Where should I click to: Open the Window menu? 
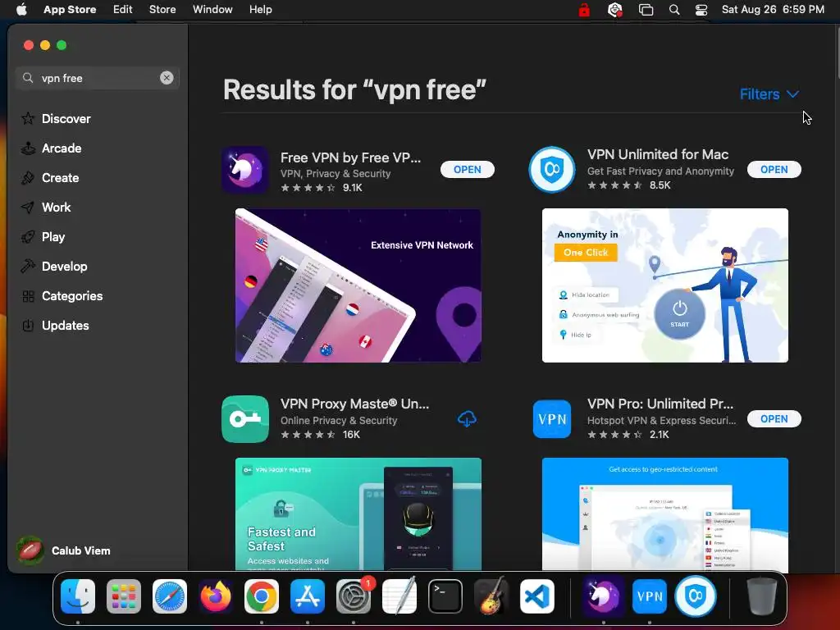point(212,10)
